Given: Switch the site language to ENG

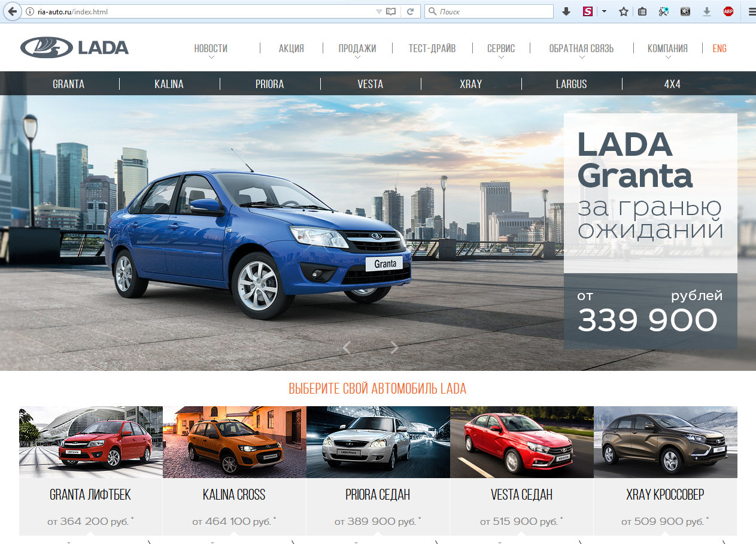Looking at the screenshot, I should click(x=719, y=49).
